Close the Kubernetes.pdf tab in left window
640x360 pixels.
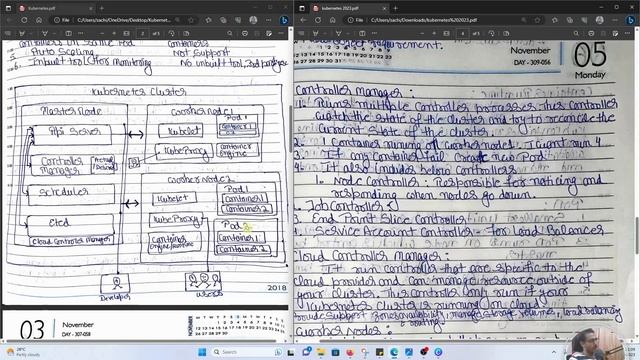pos(91,8)
